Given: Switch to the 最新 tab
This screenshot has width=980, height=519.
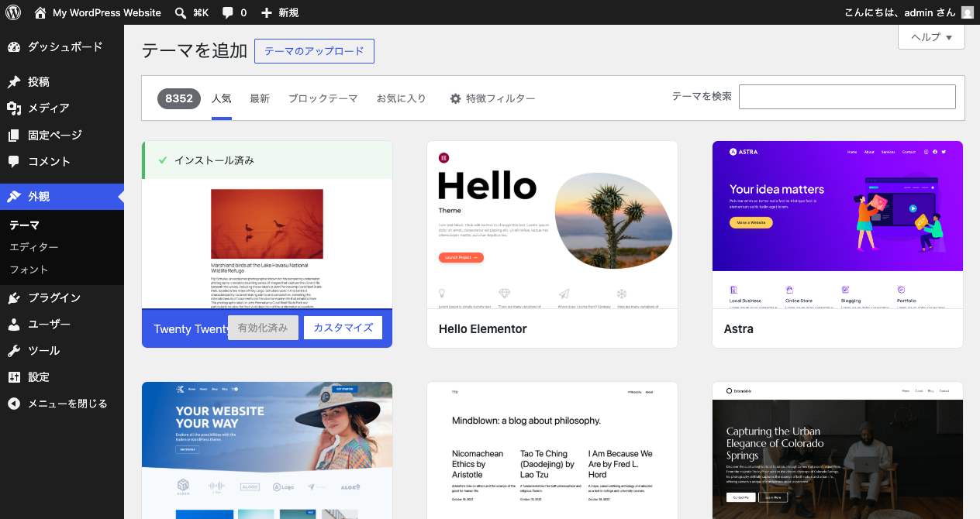Looking at the screenshot, I should (x=260, y=99).
